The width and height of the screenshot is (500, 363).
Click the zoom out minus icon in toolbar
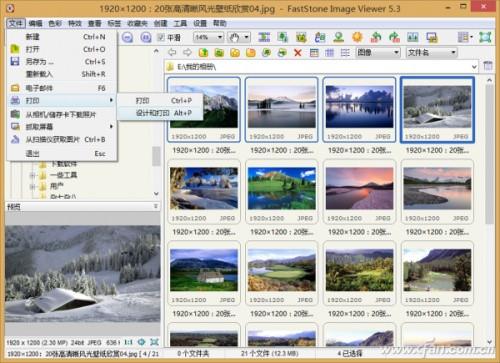tap(127, 37)
